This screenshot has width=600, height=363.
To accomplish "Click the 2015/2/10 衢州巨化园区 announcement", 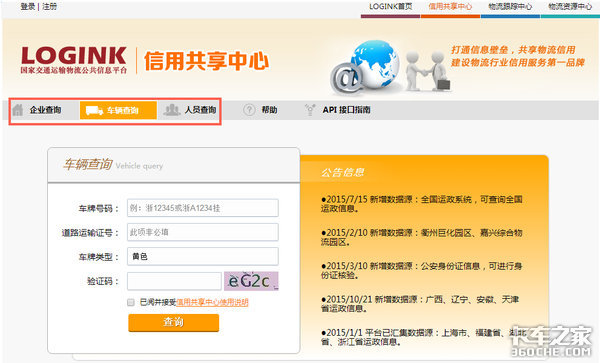I will 422,237.
